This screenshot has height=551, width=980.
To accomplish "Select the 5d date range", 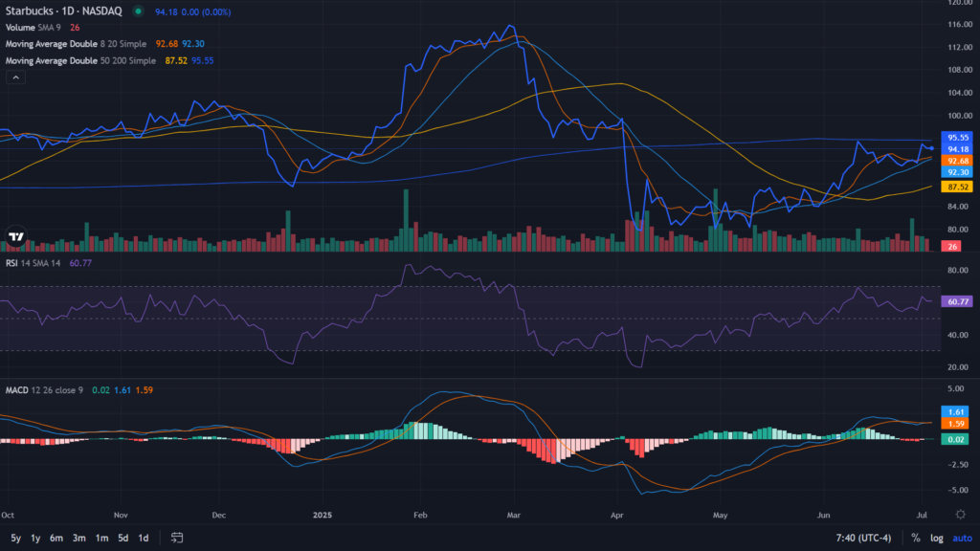I will pyautogui.click(x=123, y=538).
